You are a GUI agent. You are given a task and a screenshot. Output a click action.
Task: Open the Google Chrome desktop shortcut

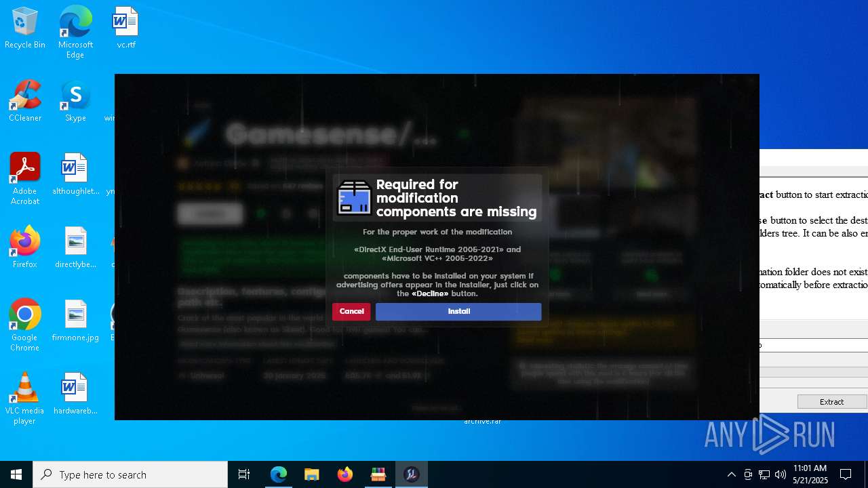pyautogui.click(x=25, y=325)
